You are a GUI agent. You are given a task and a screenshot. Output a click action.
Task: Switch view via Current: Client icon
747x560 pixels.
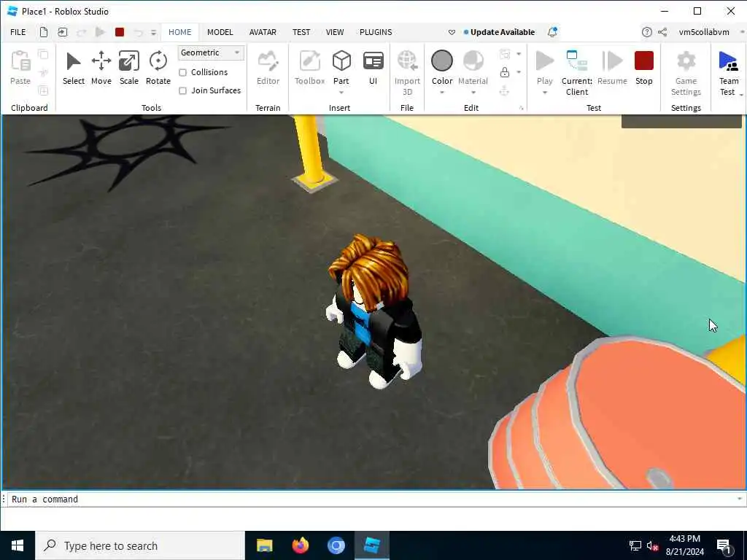pos(576,61)
